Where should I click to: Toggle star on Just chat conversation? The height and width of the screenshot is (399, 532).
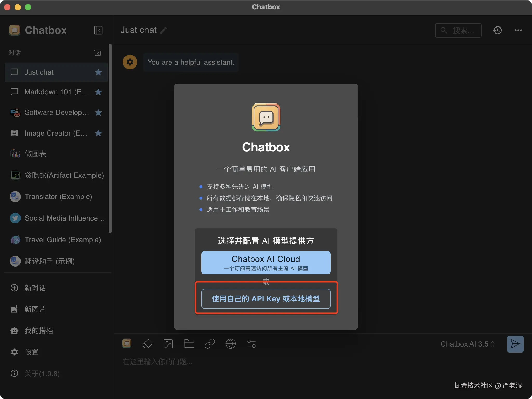(x=98, y=72)
